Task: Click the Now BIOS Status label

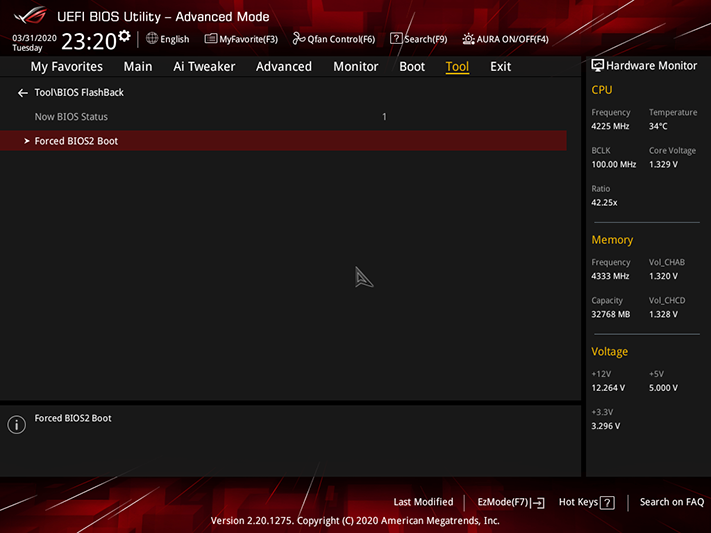Action: (x=71, y=117)
